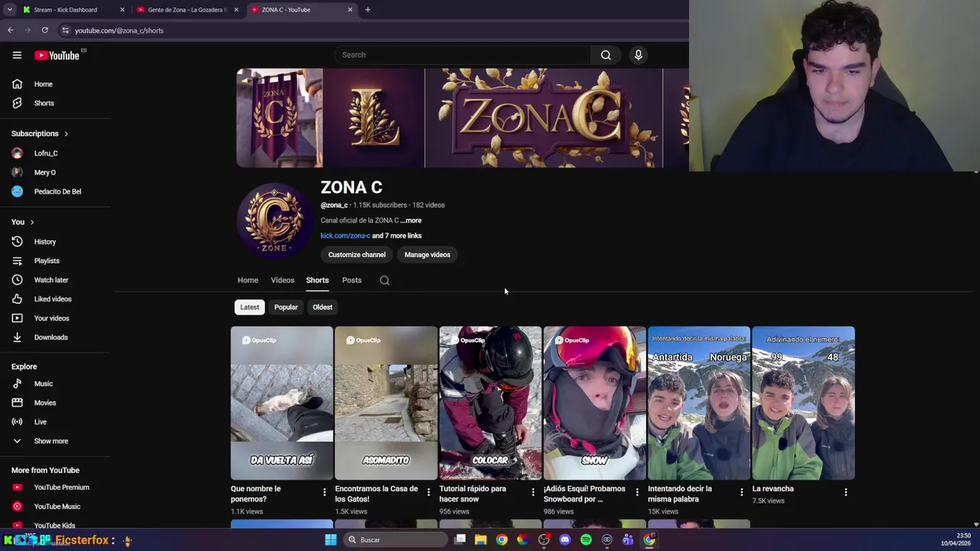Select the Oldest sort chip
Viewport: 980px width, 551px height.
pyautogui.click(x=322, y=307)
